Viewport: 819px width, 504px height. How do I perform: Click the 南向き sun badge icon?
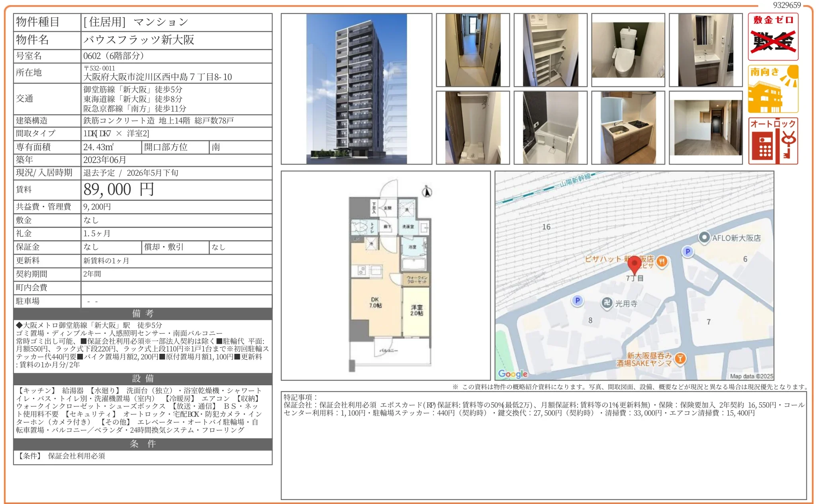click(x=773, y=89)
